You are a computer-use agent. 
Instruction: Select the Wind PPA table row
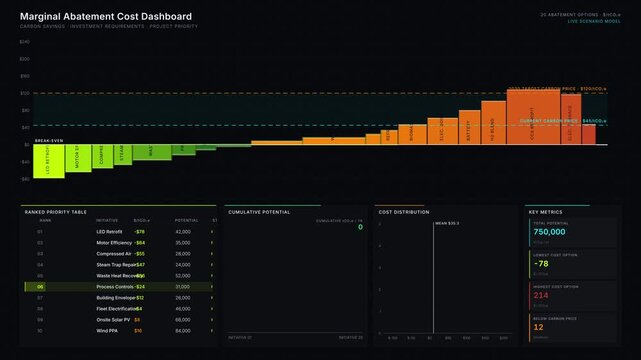click(120, 331)
